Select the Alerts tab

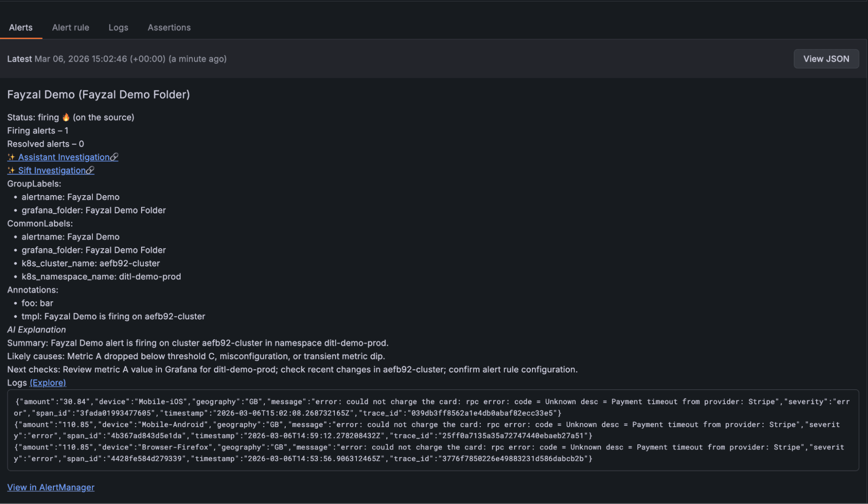20,27
